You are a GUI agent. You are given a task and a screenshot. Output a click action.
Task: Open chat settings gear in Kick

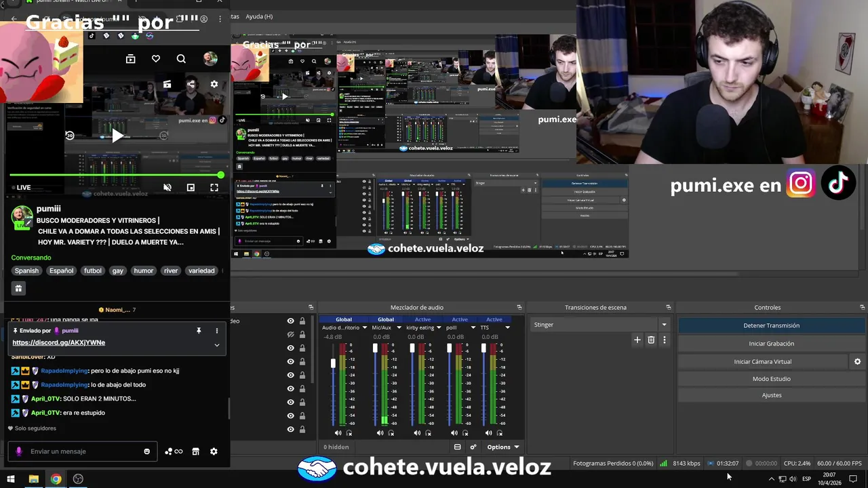214,451
